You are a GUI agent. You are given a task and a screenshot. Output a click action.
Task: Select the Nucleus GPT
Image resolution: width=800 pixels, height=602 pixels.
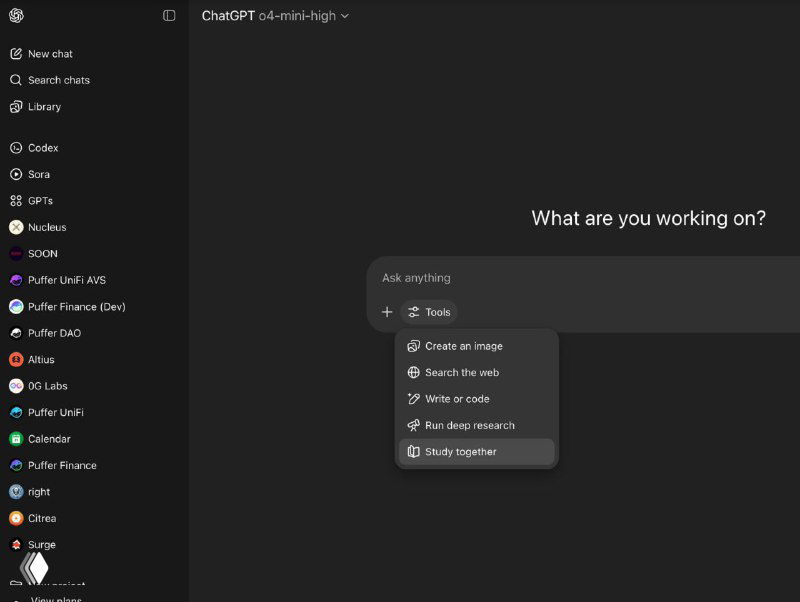coord(47,227)
